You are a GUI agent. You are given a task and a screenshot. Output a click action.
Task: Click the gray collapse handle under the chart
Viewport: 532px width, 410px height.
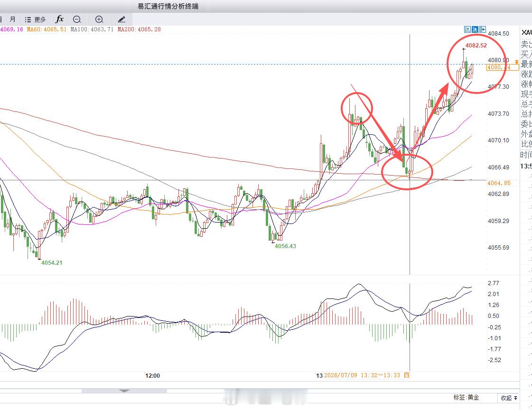124,391
